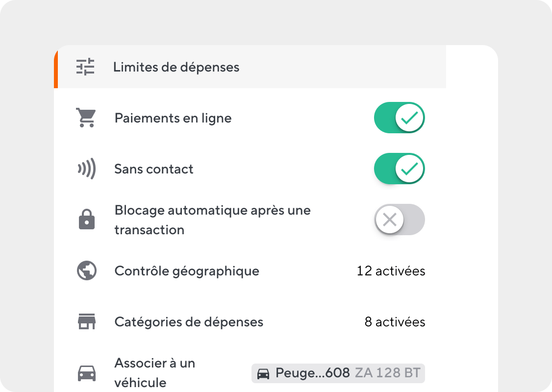Click the storefront categories icon
Viewport: 552px width, 392px height.
tap(87, 321)
